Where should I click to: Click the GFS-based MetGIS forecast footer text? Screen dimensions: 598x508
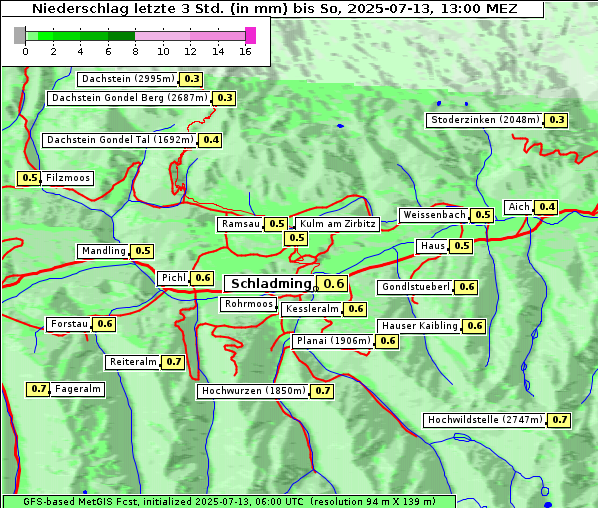[229, 501]
